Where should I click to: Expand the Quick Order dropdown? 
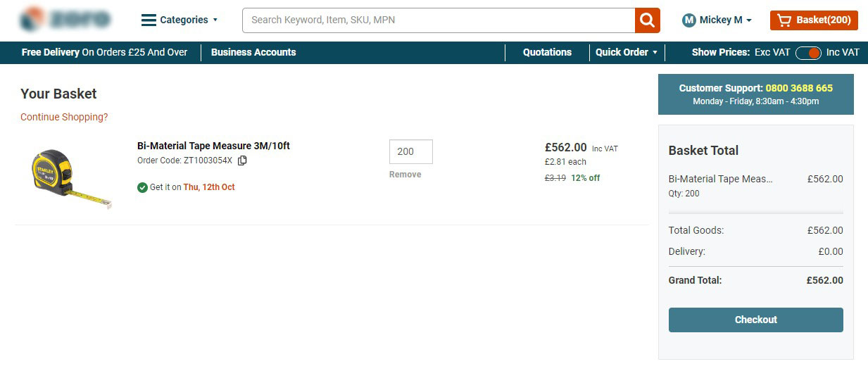tap(627, 52)
